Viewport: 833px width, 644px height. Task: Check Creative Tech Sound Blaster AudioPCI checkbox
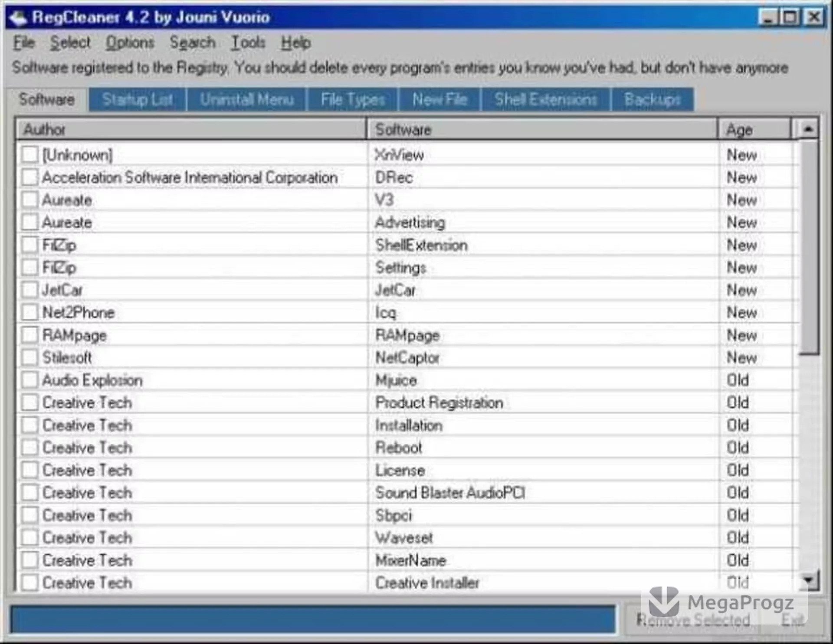(x=30, y=493)
